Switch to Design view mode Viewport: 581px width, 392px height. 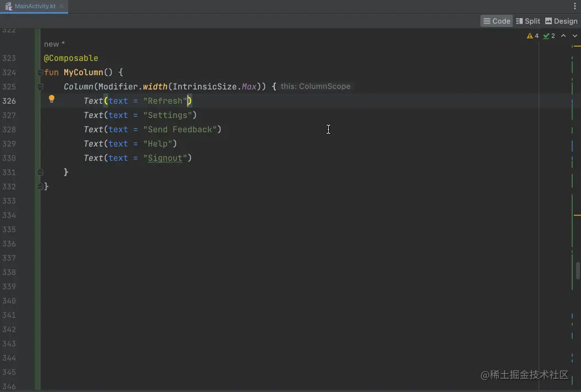pos(561,21)
